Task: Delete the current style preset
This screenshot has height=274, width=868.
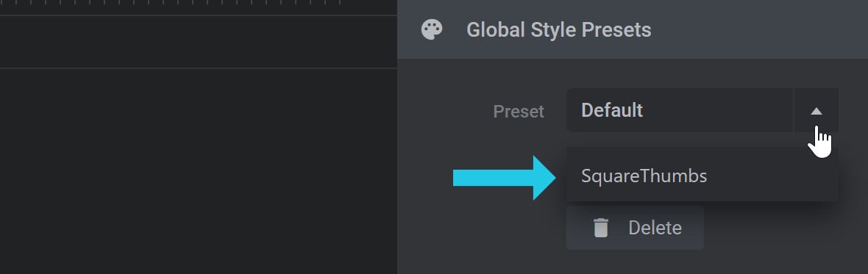Action: point(635,228)
